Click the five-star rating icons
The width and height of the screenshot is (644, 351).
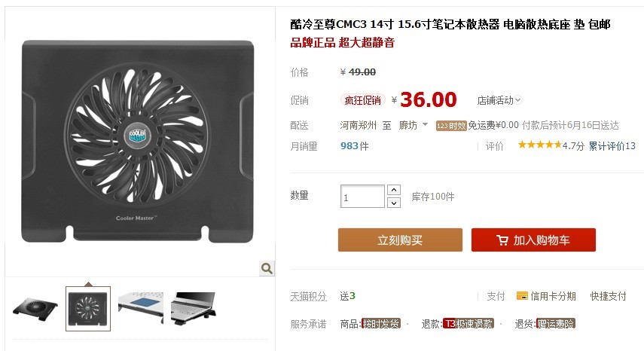(539, 145)
